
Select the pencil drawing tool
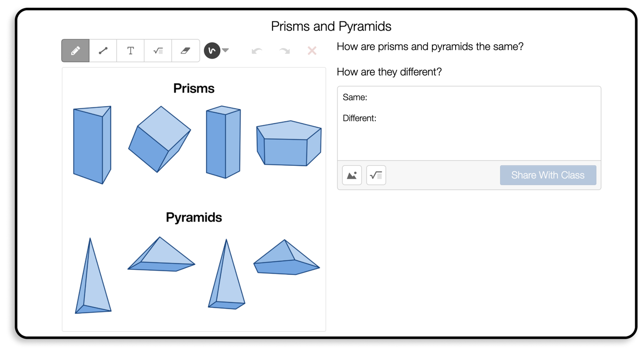coord(75,50)
